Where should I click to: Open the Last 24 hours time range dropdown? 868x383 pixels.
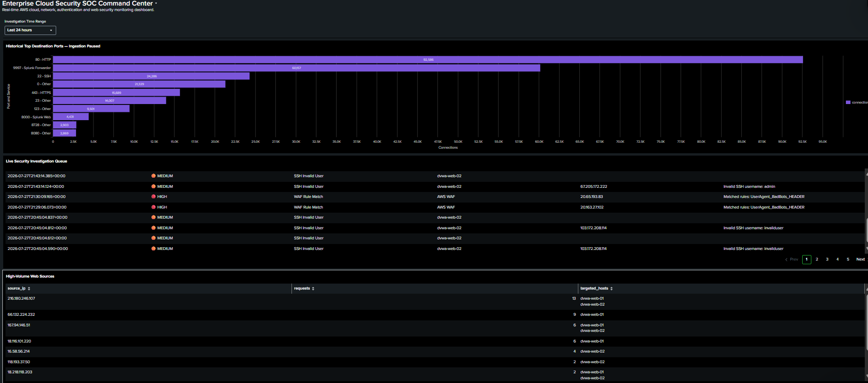(x=30, y=30)
